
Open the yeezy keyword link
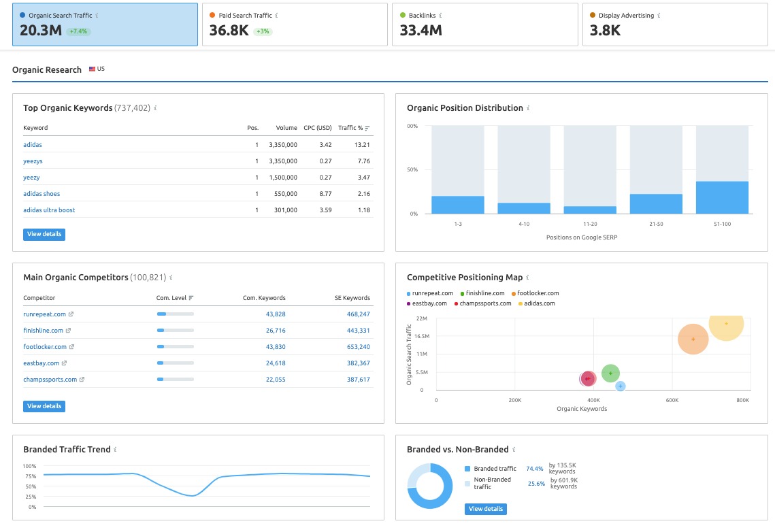[31, 177]
